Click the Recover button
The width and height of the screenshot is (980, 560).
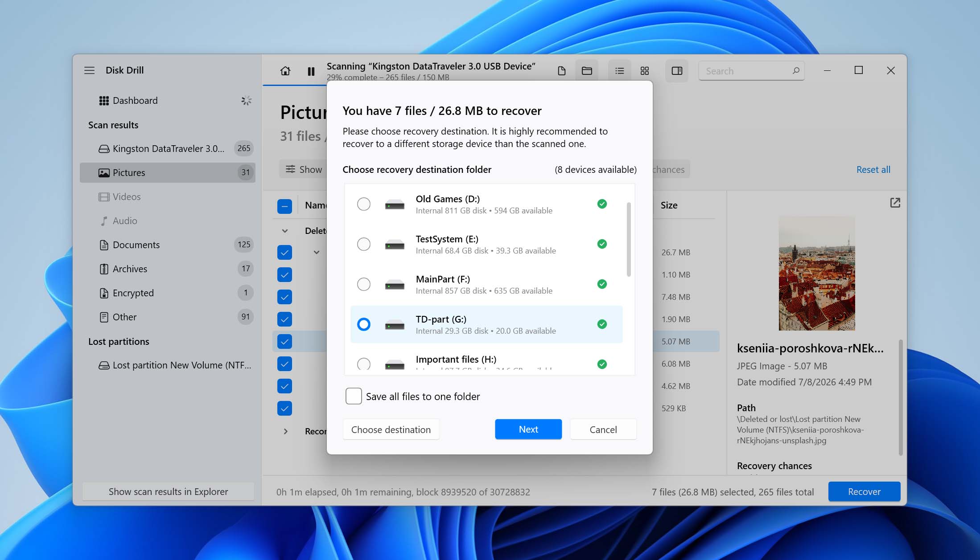(x=864, y=491)
